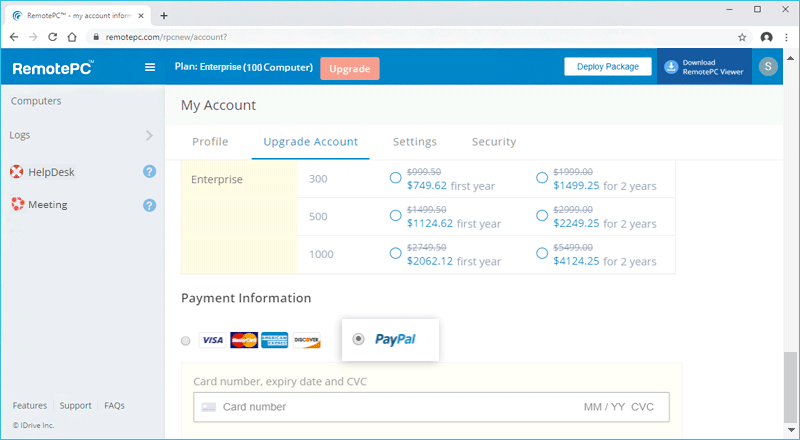The image size is (800, 440).
Task: Open the Features footer link
Action: [x=30, y=405]
